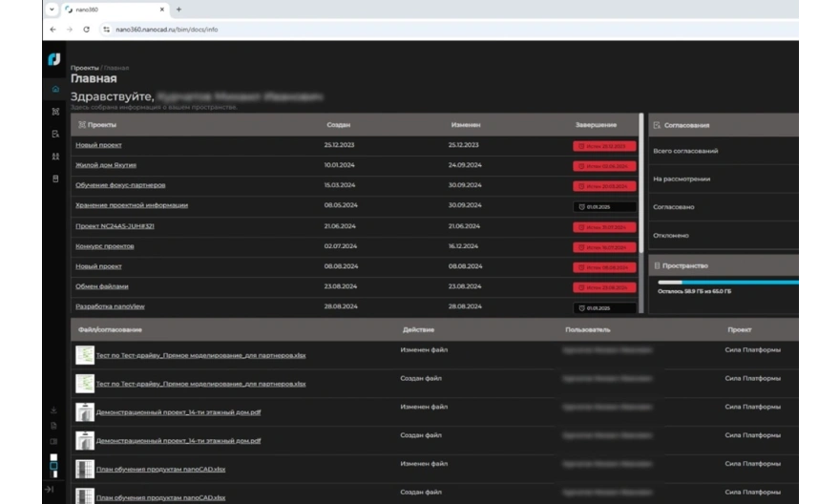Open the browser tab search dropdown
Screen dimensions: 840x504
[x=51, y=10]
